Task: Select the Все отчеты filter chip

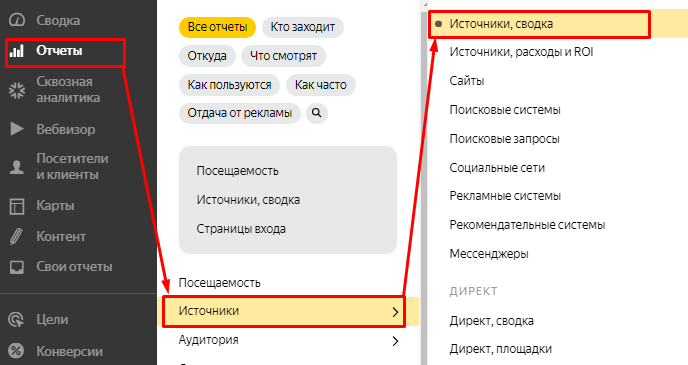Action: click(x=217, y=27)
